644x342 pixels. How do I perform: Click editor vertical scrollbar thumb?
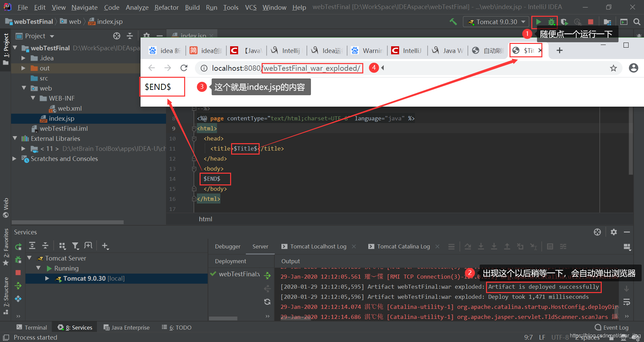click(631, 140)
